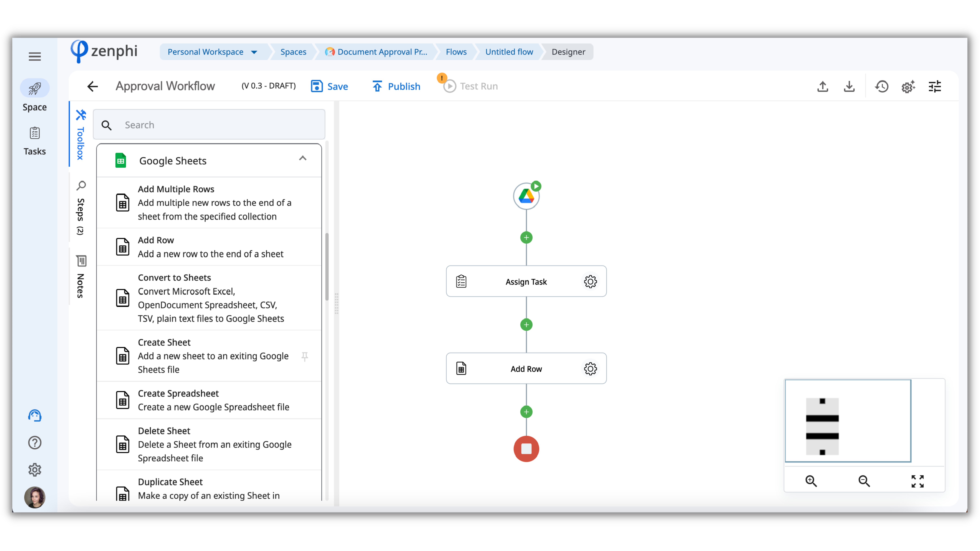The image size is (980, 551).
Task: Open the Add Row step settings gear
Action: pos(590,368)
